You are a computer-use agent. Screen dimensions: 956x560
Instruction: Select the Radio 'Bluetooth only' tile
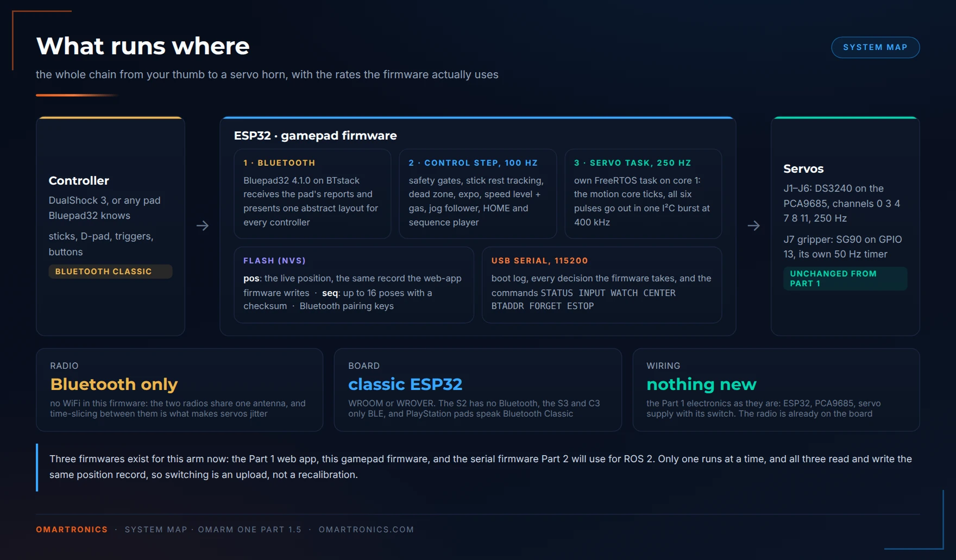(x=180, y=390)
